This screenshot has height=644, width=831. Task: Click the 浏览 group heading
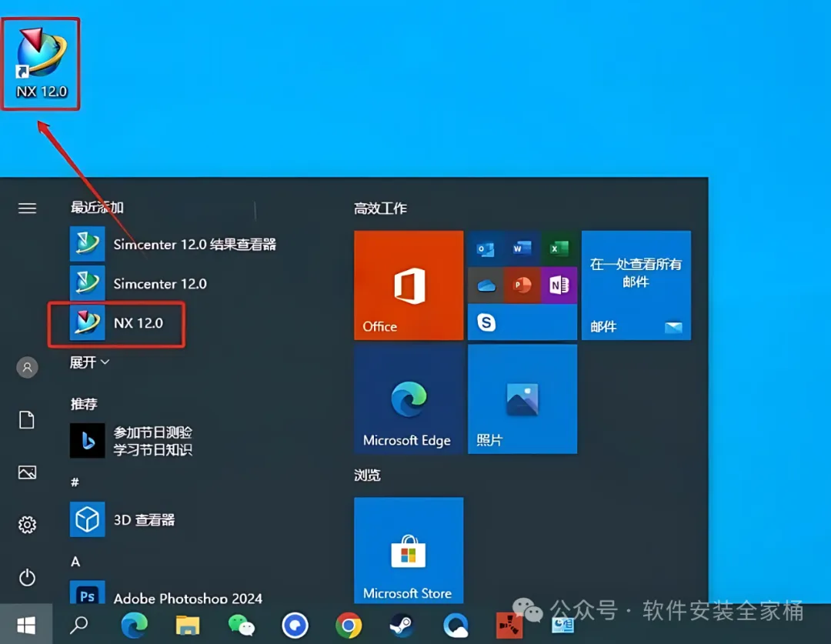coord(367,475)
